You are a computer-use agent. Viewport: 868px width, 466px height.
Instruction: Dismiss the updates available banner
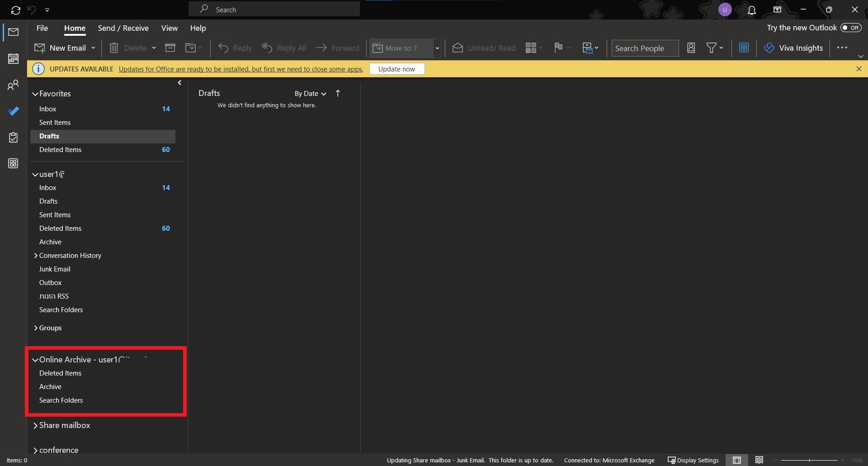pos(859,69)
